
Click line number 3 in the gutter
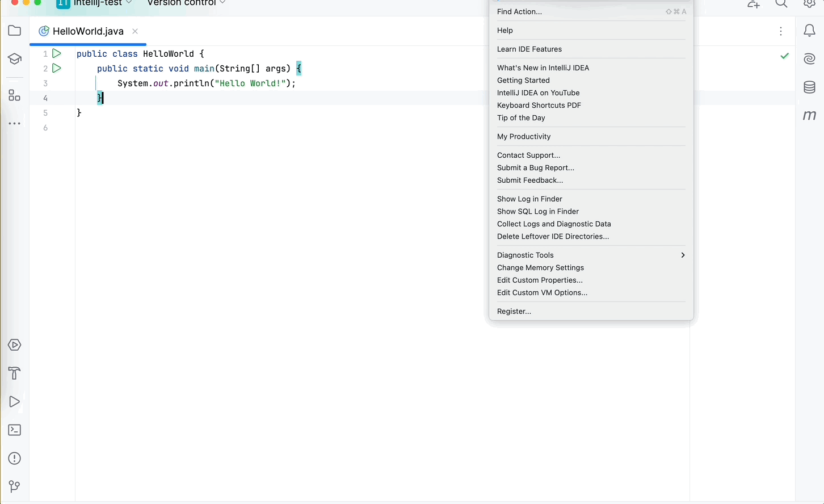tap(45, 83)
